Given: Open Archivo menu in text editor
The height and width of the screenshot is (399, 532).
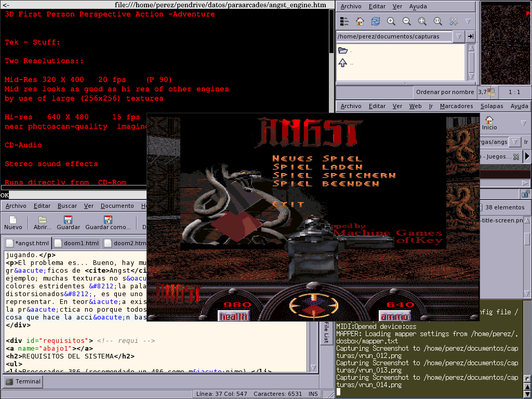Looking at the screenshot, I should click(16, 206).
